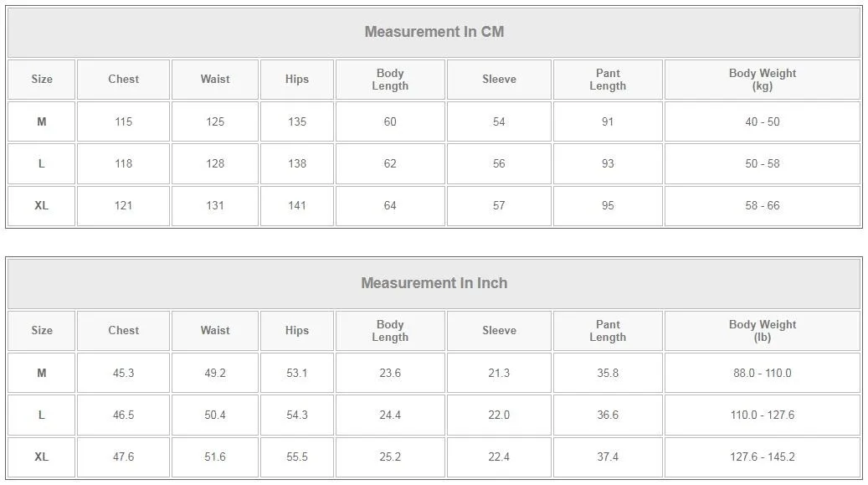This screenshot has height=485, width=868.
Task: Select the body length value 23.6 cell
Action: coord(390,373)
